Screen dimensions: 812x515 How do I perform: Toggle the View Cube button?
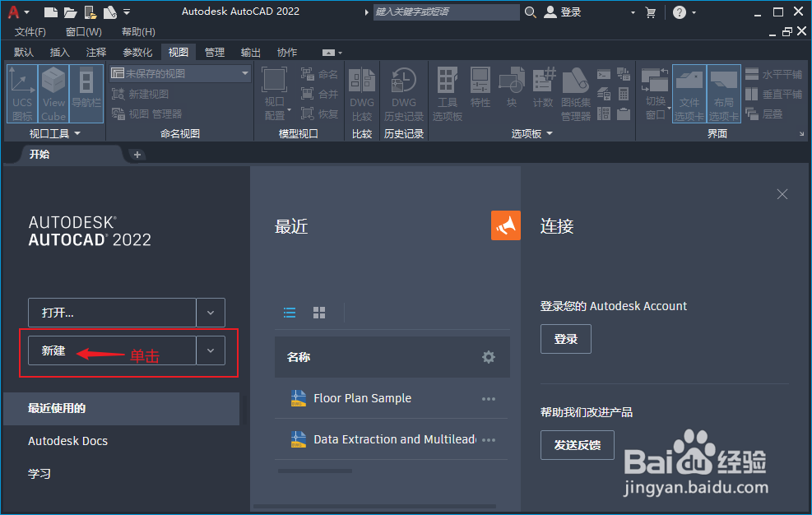pyautogui.click(x=53, y=94)
